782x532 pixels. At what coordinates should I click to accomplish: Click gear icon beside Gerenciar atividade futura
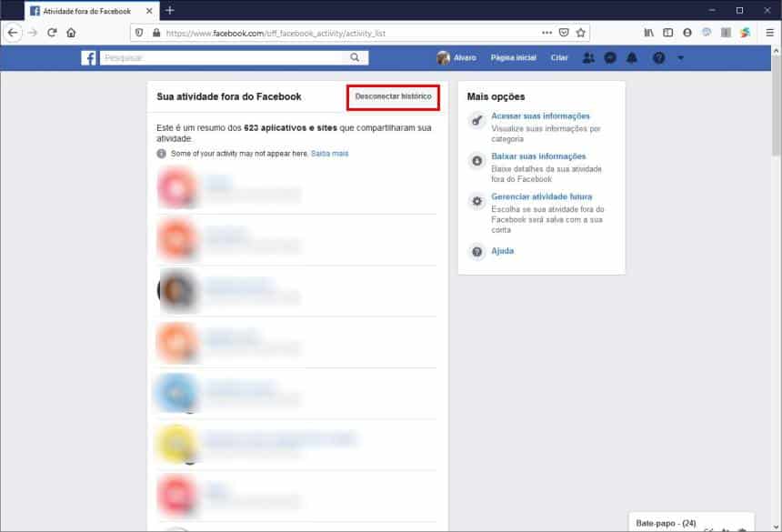pos(476,201)
